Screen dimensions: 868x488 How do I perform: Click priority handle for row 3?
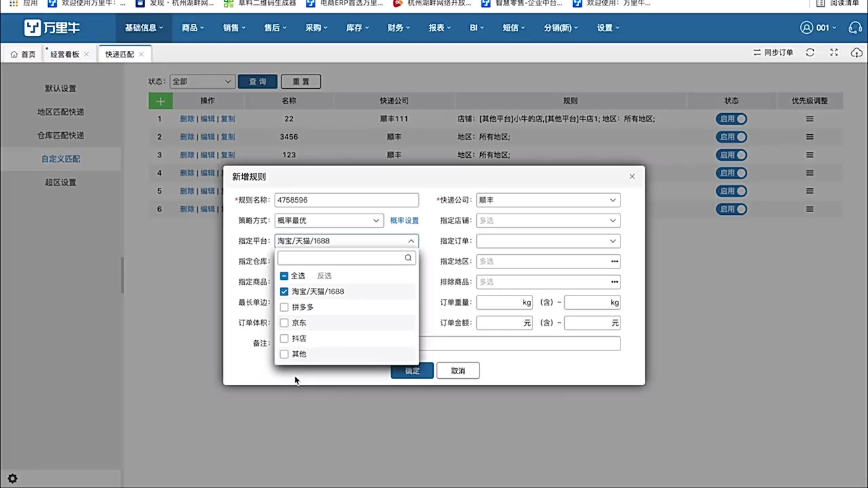point(810,155)
